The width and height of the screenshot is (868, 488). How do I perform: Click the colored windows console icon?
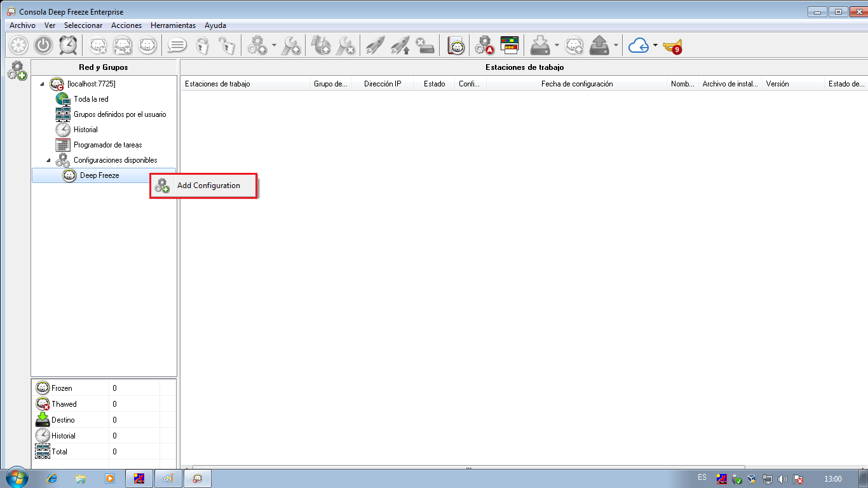coord(510,45)
